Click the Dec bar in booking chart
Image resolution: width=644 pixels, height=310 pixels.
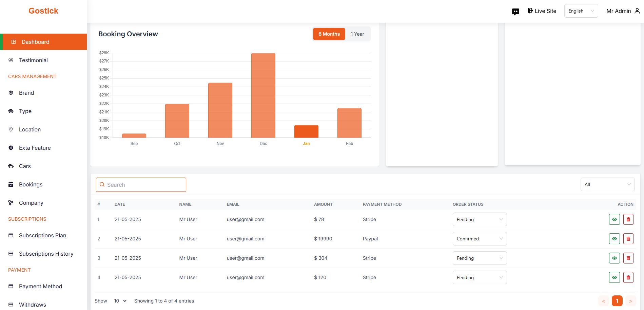click(263, 95)
